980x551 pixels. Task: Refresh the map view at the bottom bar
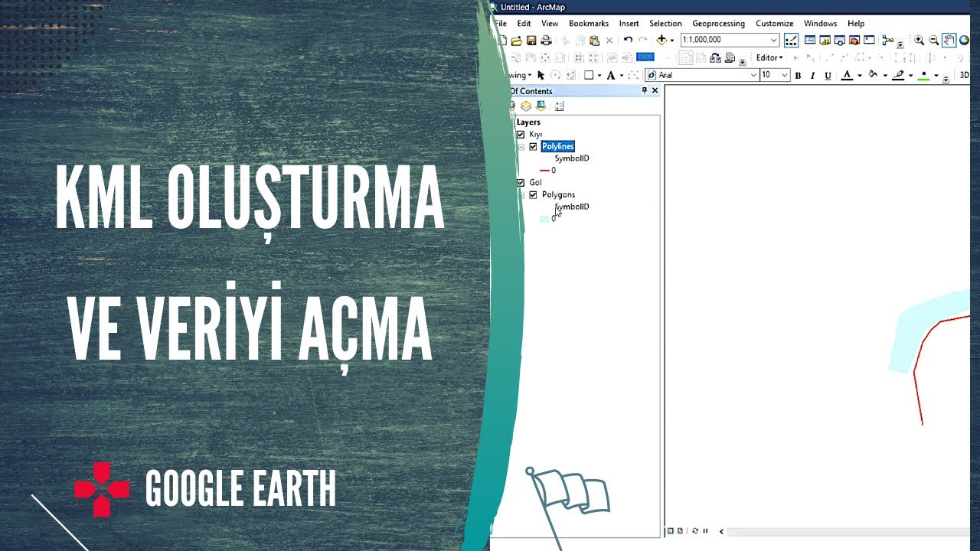coord(695,530)
